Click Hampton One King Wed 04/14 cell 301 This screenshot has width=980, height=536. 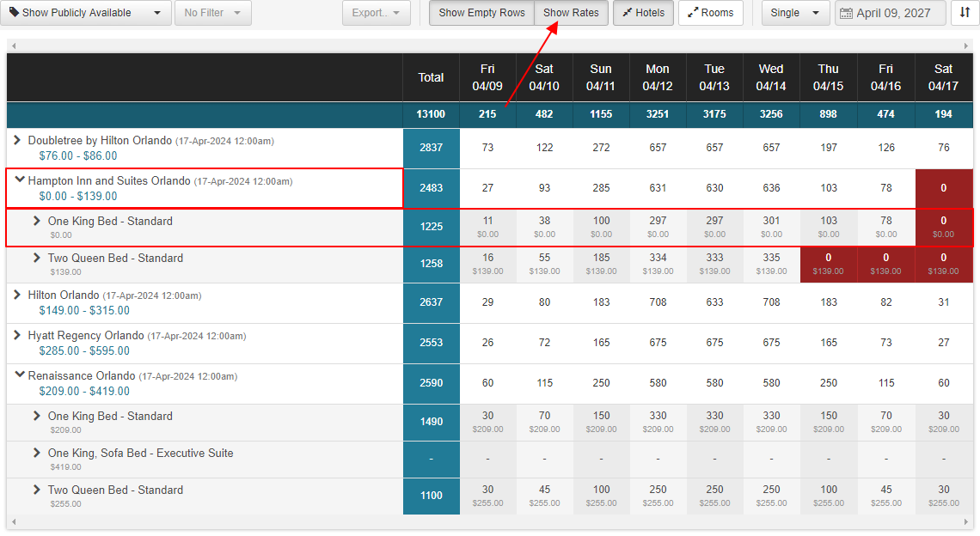coord(771,228)
